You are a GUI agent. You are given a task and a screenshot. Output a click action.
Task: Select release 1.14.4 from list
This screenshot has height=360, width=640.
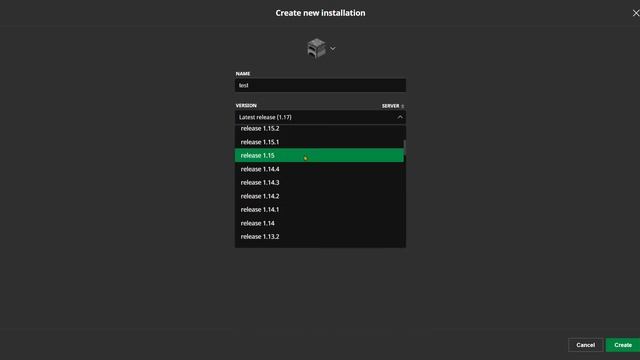point(319,169)
